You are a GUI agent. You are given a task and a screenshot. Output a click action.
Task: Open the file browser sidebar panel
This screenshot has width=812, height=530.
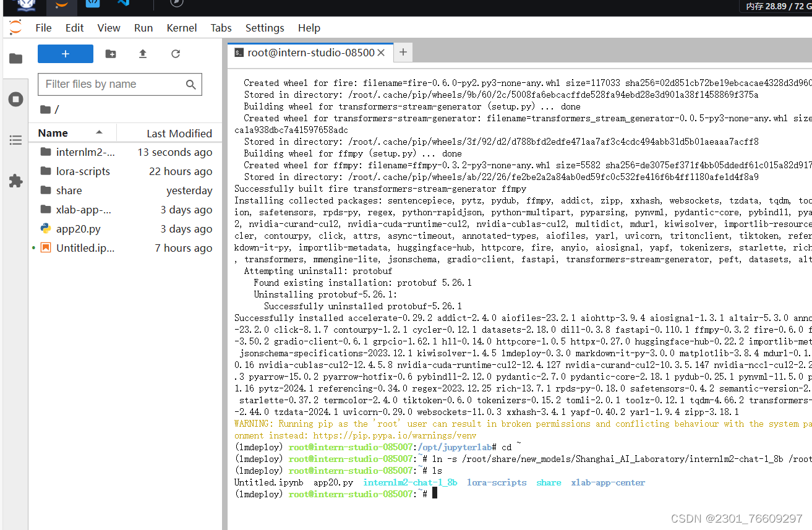[x=15, y=58]
